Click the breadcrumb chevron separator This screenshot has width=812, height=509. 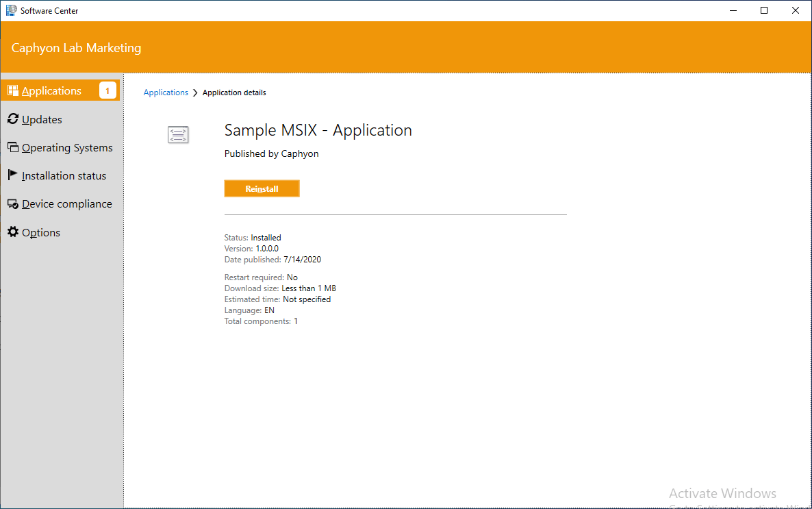[195, 92]
